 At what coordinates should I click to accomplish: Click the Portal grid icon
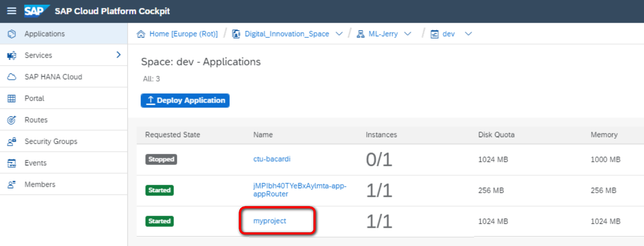click(x=12, y=99)
